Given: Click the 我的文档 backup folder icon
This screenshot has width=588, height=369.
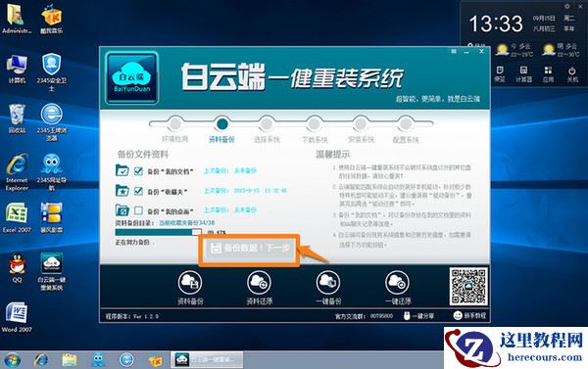Looking at the screenshot, I should pyautogui.click(x=122, y=170).
